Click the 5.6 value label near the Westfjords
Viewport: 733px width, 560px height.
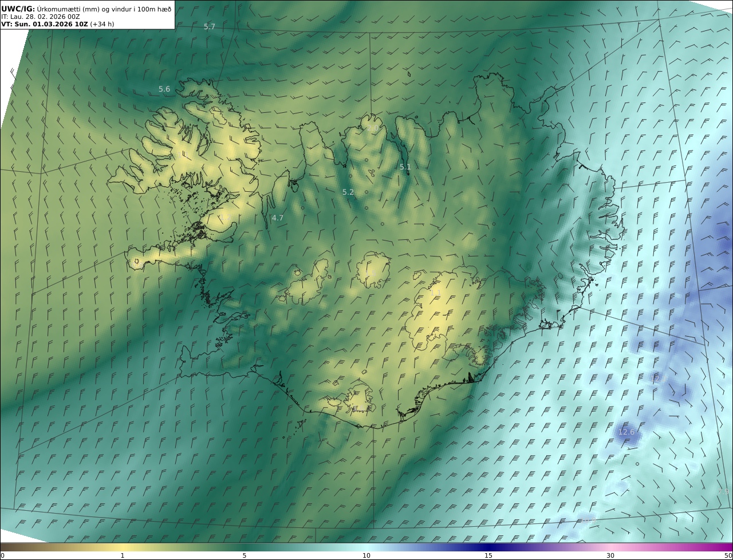[x=164, y=89]
